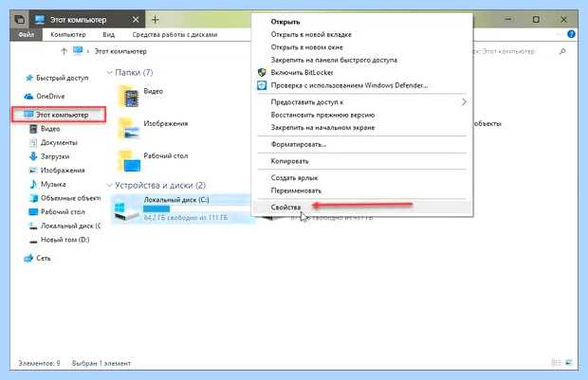This screenshot has width=588, height=380.
Task: Switch to details view in status bar
Action: [x=557, y=362]
